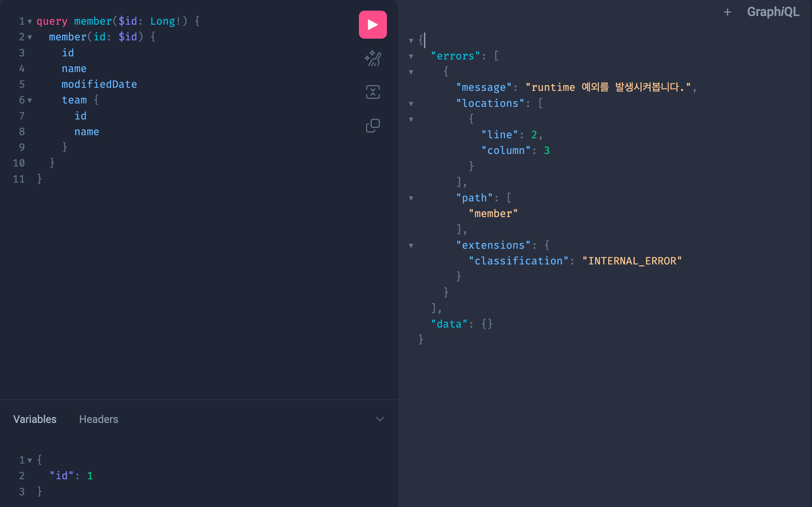Click the modifiedDate field in query editor
This screenshot has height=507, width=812.
[x=99, y=84]
